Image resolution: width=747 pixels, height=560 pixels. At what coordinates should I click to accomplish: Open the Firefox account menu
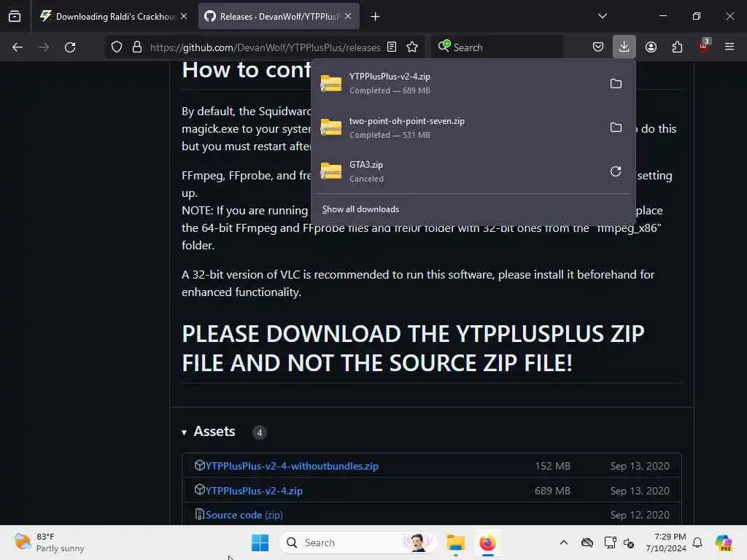[x=651, y=47]
